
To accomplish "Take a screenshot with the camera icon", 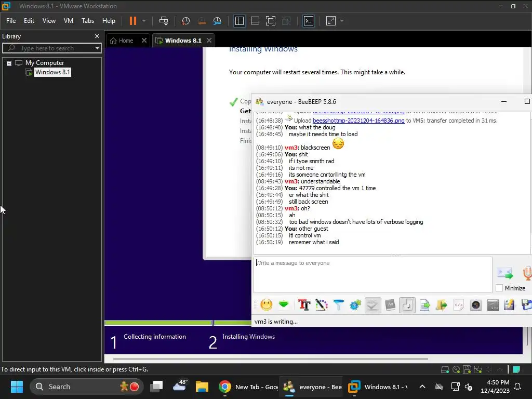I will 476,305.
